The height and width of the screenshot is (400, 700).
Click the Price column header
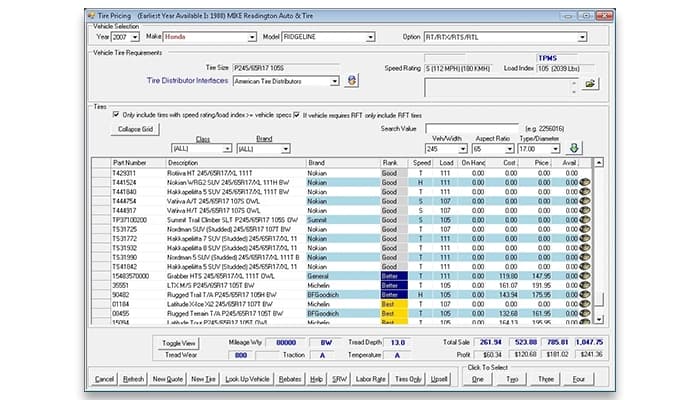(541, 162)
